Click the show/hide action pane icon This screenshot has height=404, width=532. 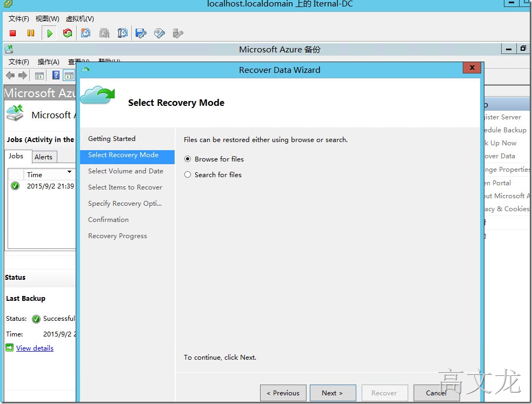click(69, 76)
